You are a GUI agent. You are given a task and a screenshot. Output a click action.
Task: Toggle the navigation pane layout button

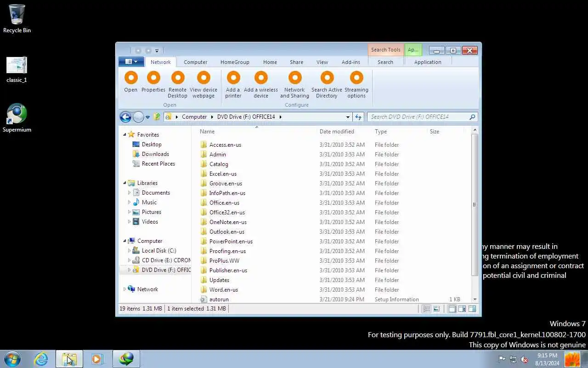(x=452, y=309)
